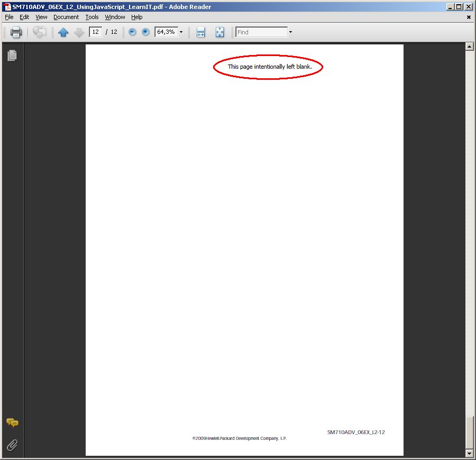This screenshot has width=476, height=460.
Task: Open the Pages panel in sidebar
Action: tap(12, 55)
